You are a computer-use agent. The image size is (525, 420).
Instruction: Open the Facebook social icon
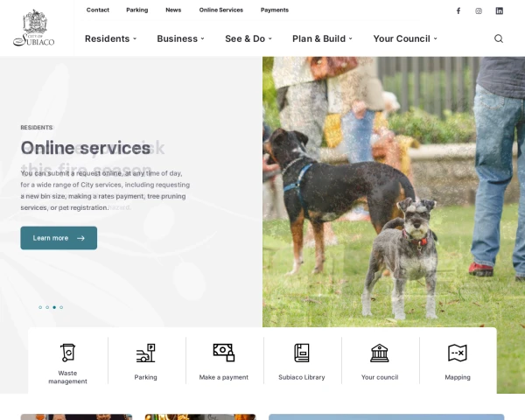point(458,10)
